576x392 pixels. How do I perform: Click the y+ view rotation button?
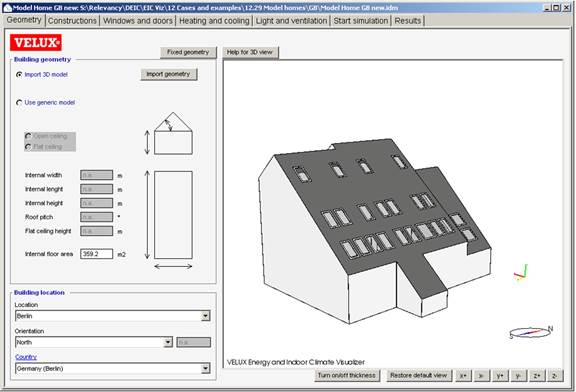[x=500, y=376]
